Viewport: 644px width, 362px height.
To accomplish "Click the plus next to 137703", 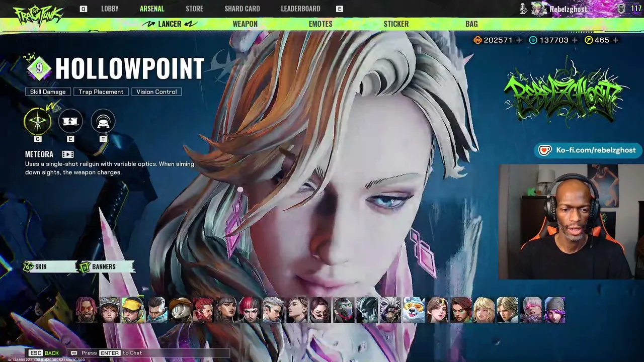I will [x=575, y=40].
